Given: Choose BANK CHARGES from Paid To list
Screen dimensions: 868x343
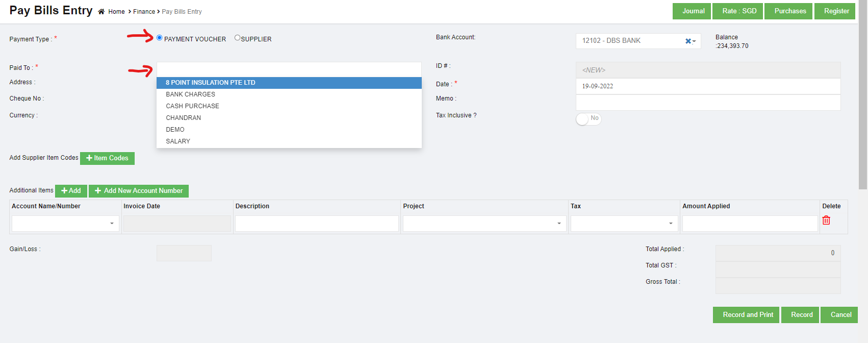Looking at the screenshot, I should click(x=190, y=94).
